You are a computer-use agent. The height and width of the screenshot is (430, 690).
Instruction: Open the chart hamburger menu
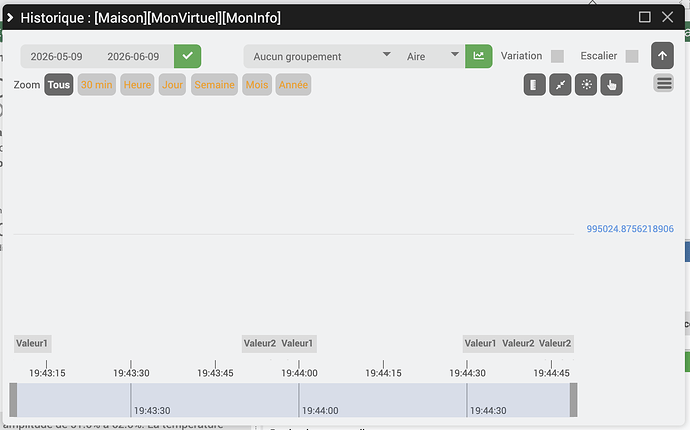(664, 83)
